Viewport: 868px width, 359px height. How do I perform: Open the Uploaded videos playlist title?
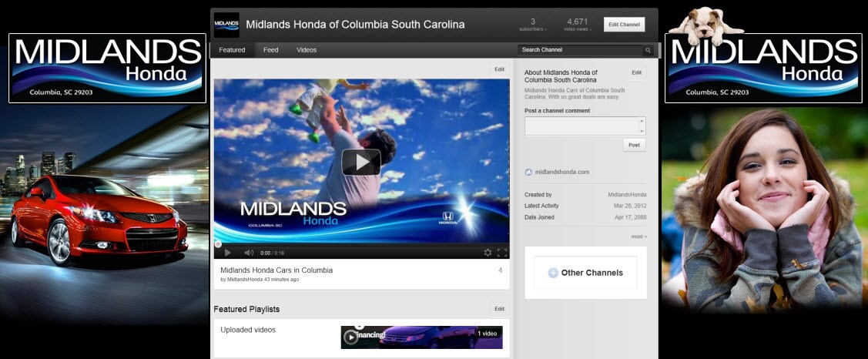pyautogui.click(x=248, y=330)
